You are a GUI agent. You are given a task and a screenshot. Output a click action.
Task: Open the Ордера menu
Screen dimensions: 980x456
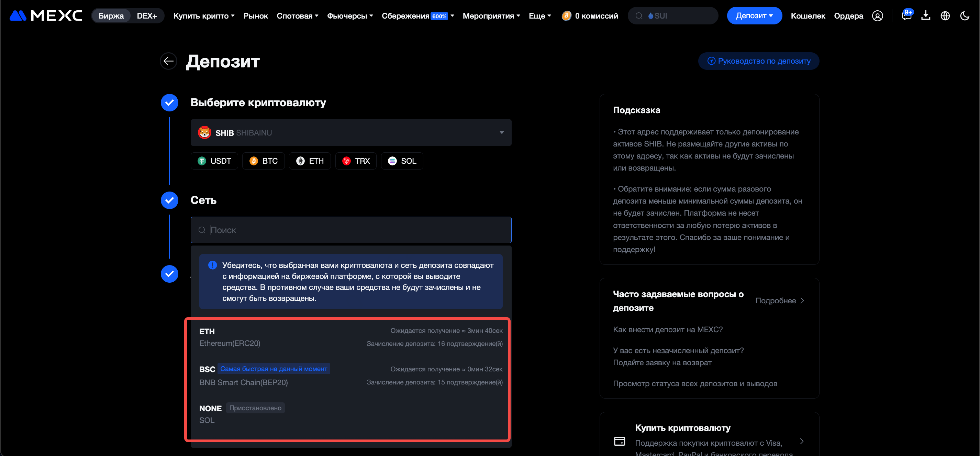click(x=849, y=15)
